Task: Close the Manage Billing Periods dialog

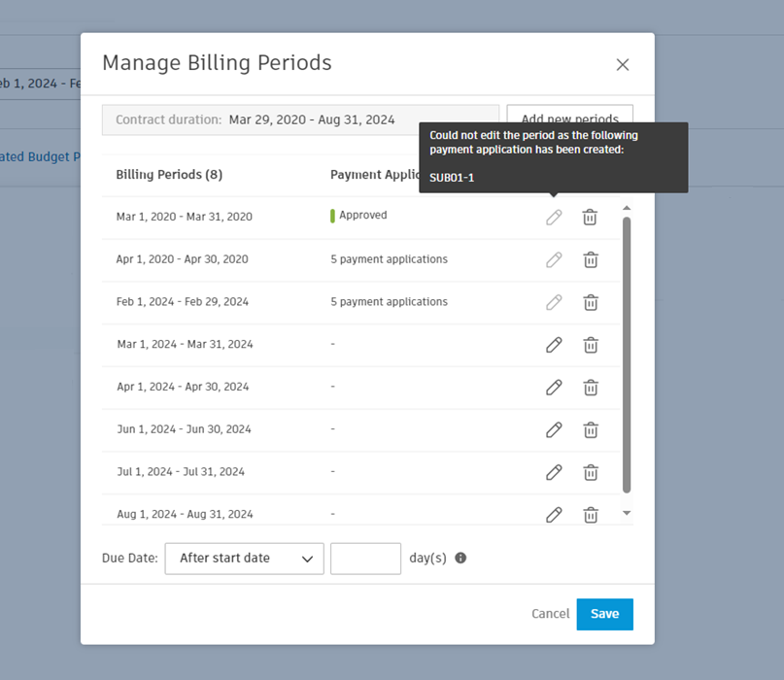Action: pos(623,65)
